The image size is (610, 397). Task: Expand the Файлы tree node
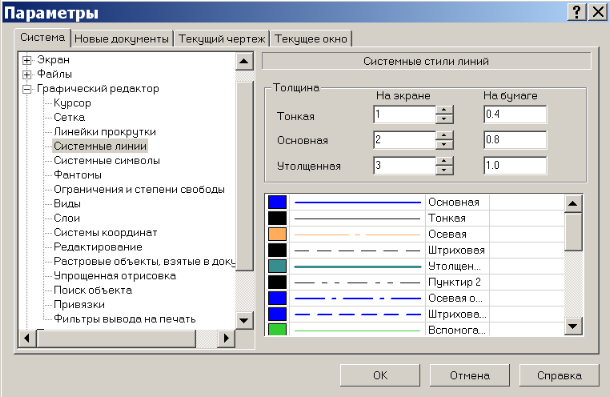(x=27, y=74)
